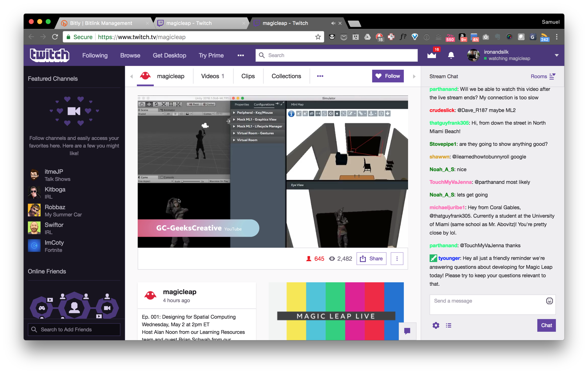Pop out chat with the Chat button

[x=547, y=325]
